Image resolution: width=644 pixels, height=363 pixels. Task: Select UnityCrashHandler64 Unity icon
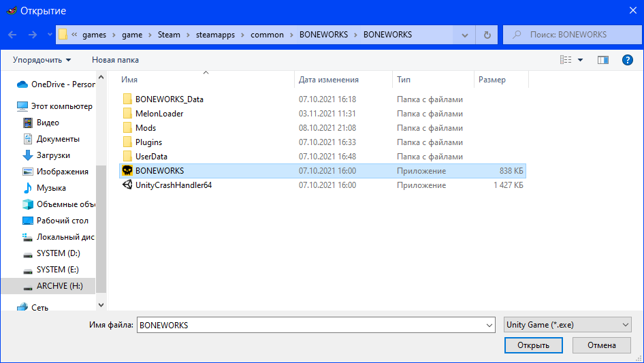(127, 185)
